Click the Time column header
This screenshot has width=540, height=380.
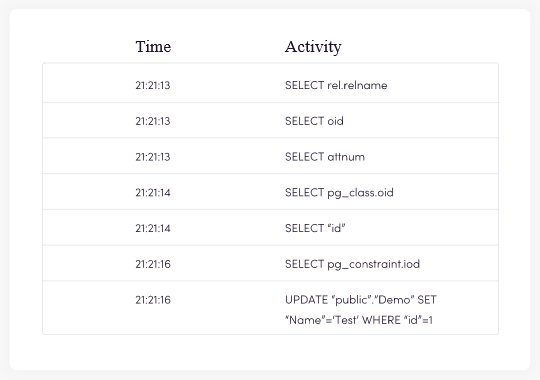point(153,47)
